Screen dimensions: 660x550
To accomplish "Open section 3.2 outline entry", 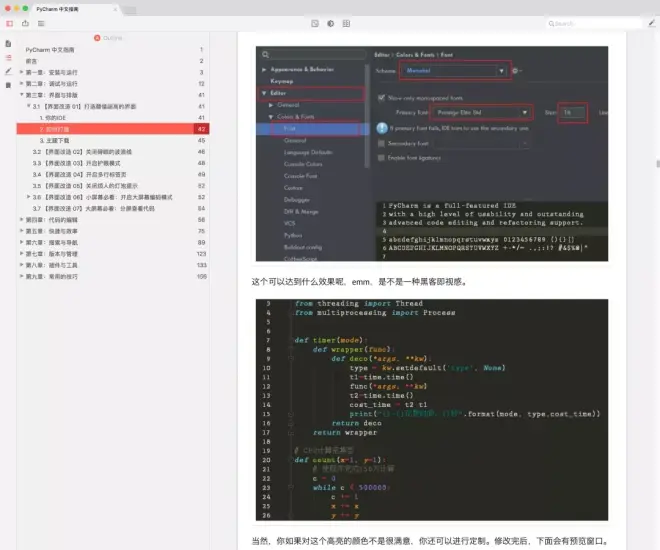I will pyautogui.click(x=82, y=152).
